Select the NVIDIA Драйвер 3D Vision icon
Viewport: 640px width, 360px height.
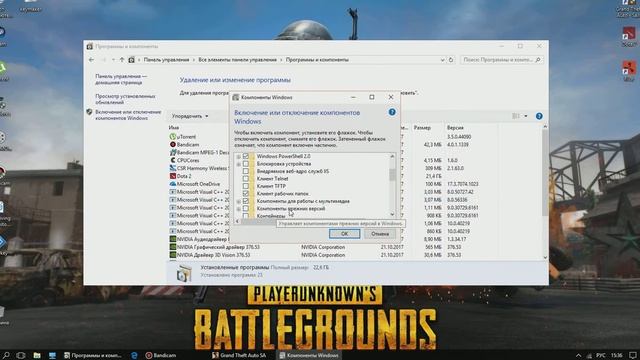[173, 255]
